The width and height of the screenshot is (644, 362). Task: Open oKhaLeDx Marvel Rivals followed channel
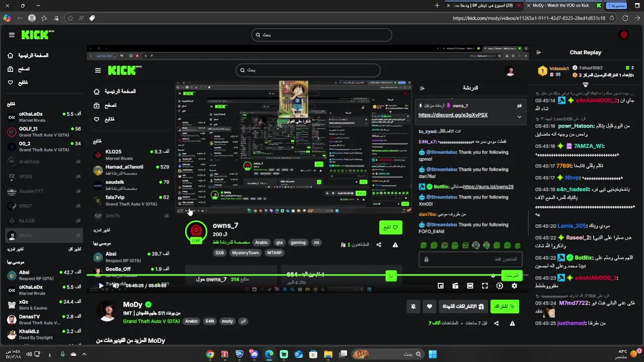[x=43, y=117]
